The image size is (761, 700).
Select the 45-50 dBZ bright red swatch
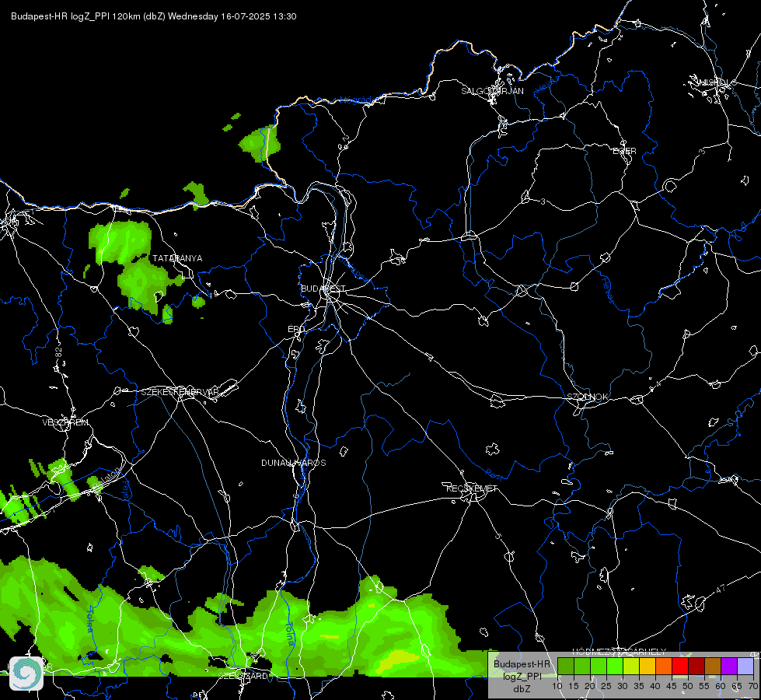click(x=680, y=666)
